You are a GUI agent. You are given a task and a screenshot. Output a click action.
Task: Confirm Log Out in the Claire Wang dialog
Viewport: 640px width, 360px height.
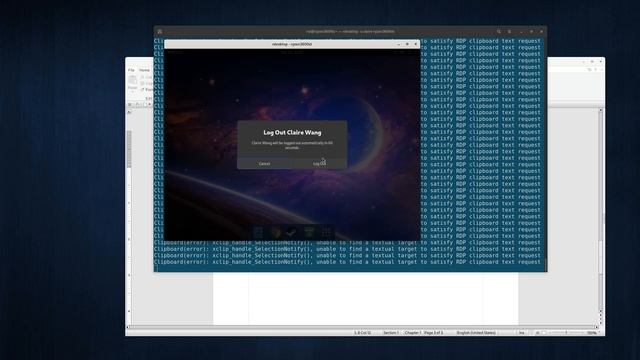click(320, 163)
